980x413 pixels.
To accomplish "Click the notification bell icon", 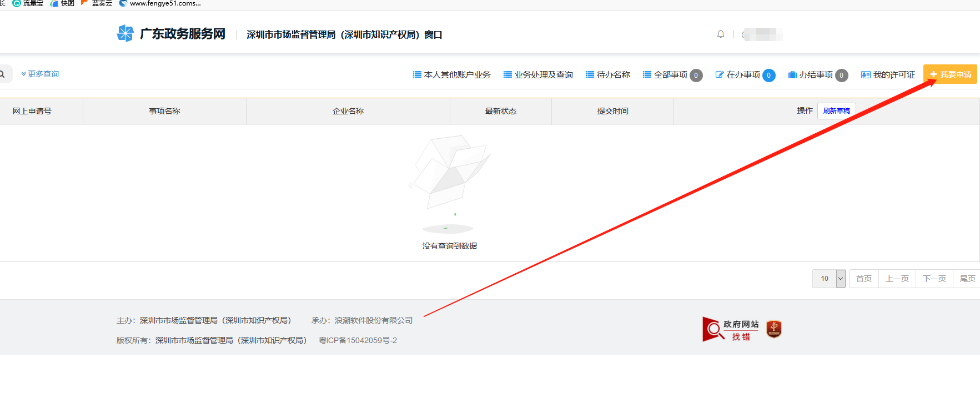I will tap(721, 34).
